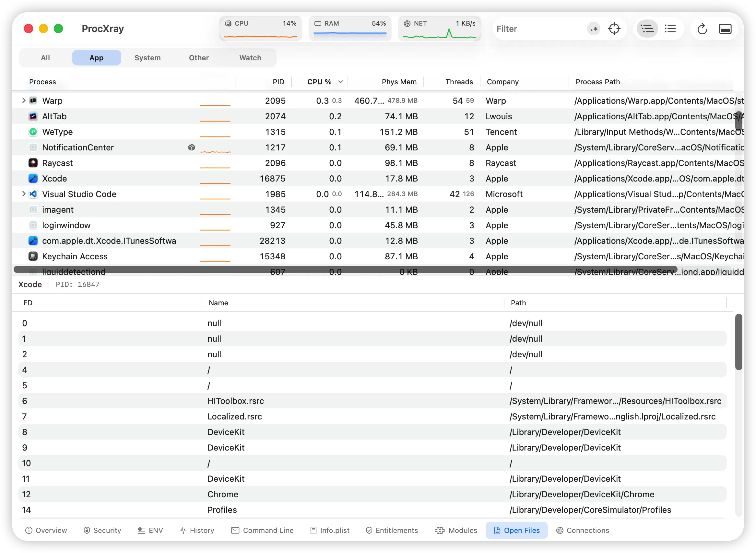The image size is (756, 553).
Task: Click the RAM usage monitor widget
Action: click(x=350, y=28)
